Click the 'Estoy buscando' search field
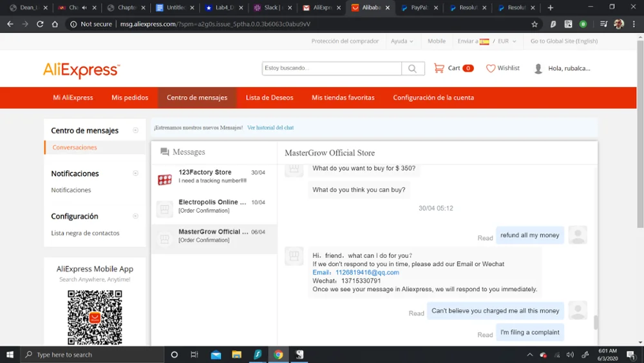 (332, 68)
